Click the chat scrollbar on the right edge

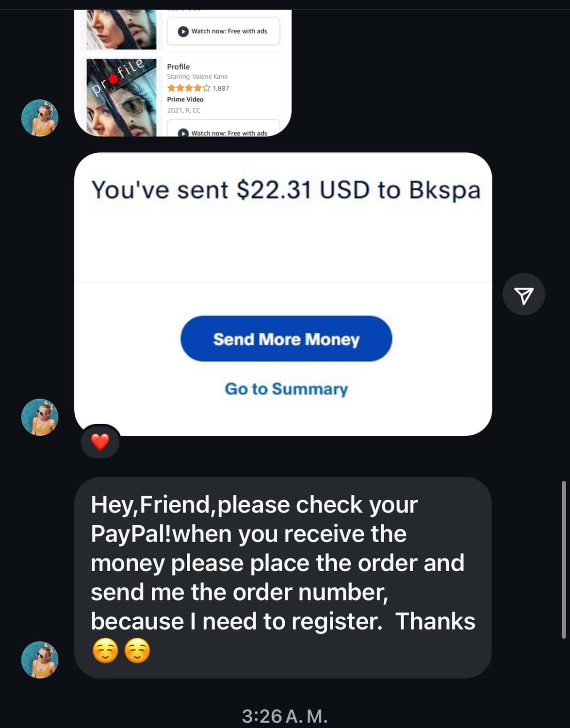pos(564,560)
